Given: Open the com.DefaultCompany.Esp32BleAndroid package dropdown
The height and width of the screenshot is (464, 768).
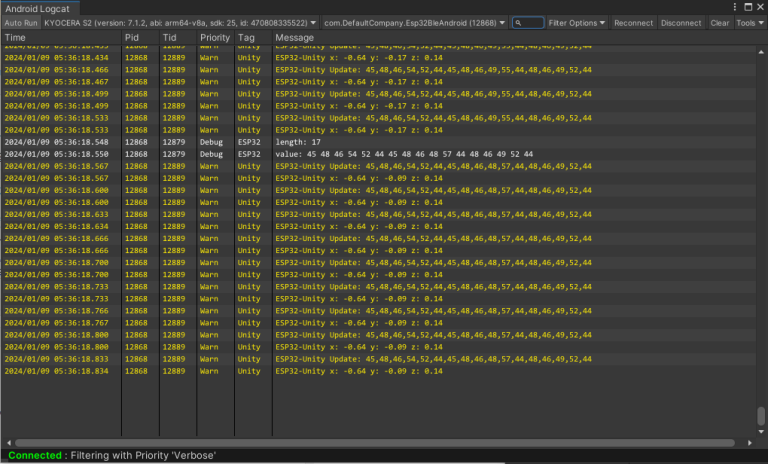Looking at the screenshot, I should pyautogui.click(x=414, y=23).
